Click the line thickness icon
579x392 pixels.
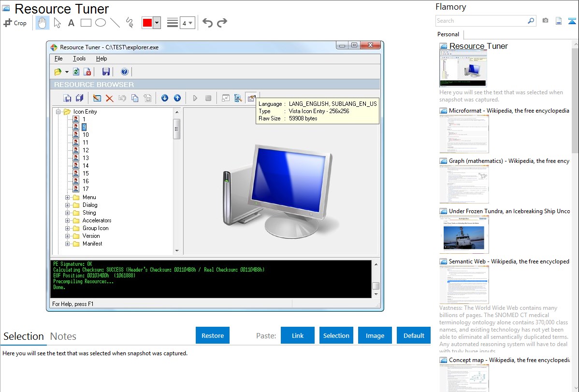[x=173, y=23]
